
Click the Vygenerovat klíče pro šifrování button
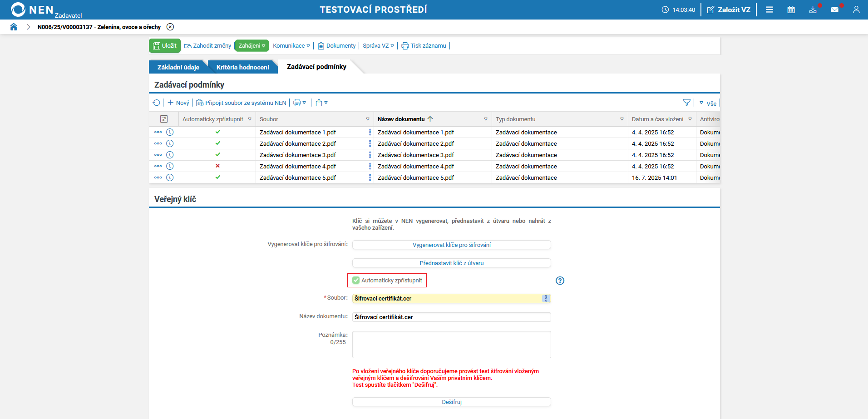(452, 245)
